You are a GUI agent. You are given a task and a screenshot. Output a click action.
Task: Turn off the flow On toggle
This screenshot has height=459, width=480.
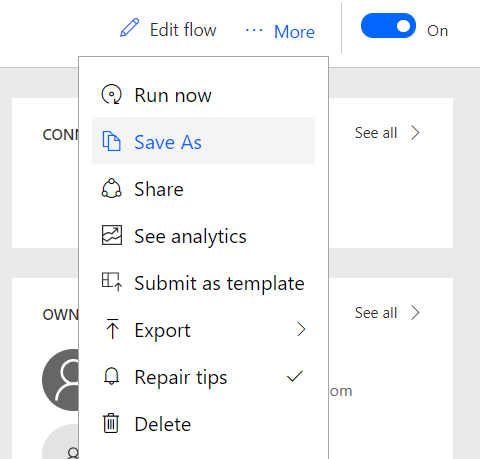click(x=388, y=26)
